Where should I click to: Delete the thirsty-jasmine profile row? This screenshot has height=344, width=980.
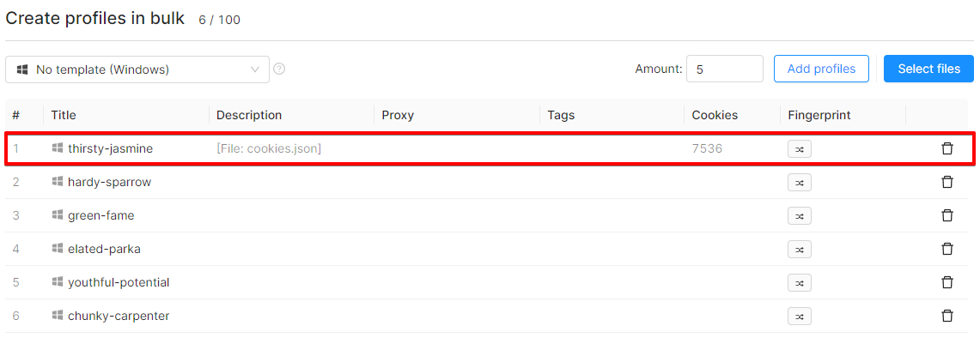coord(947,148)
